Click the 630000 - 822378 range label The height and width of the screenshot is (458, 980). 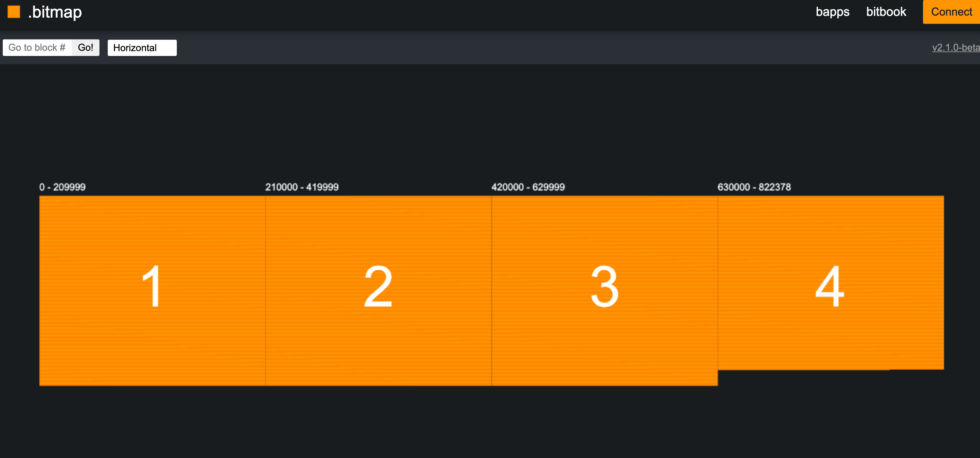click(x=753, y=187)
